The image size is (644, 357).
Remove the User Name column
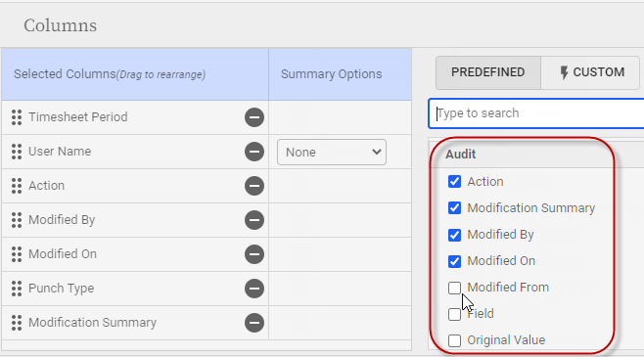(254, 152)
